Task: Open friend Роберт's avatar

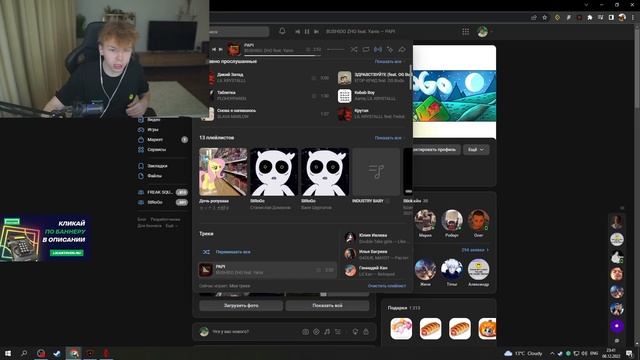Action: (x=451, y=220)
